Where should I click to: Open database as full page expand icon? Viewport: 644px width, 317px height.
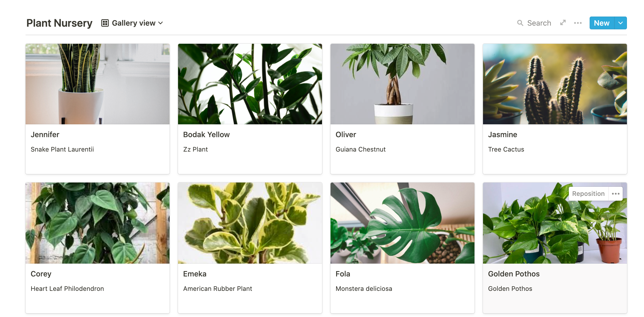coord(563,23)
